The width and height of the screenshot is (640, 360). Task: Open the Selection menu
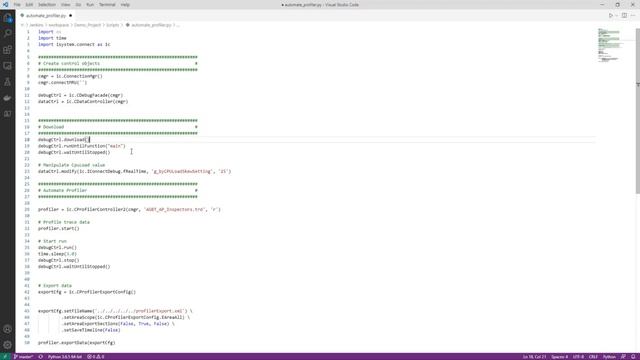pos(47,5)
